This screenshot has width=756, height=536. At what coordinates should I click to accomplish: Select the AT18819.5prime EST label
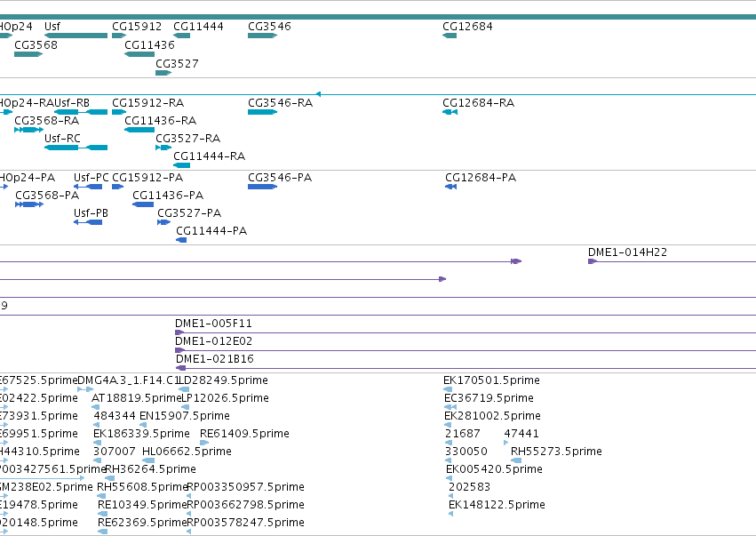tap(136, 398)
